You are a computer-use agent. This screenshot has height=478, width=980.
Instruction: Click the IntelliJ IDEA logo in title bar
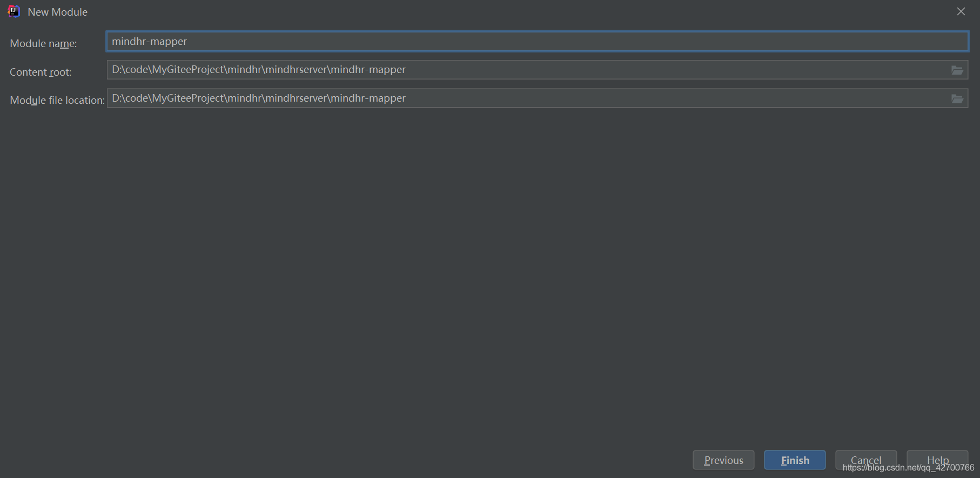[14, 11]
